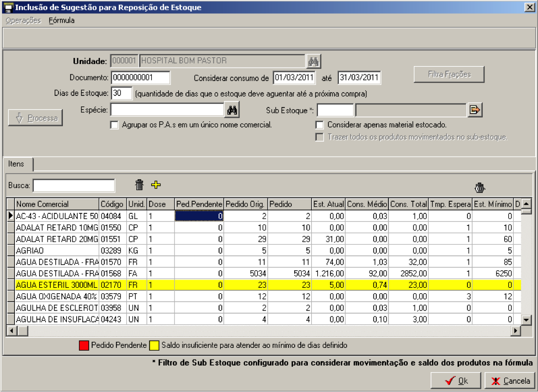Click the horizontal scrollbar left arrow

pyautogui.click(x=12, y=331)
